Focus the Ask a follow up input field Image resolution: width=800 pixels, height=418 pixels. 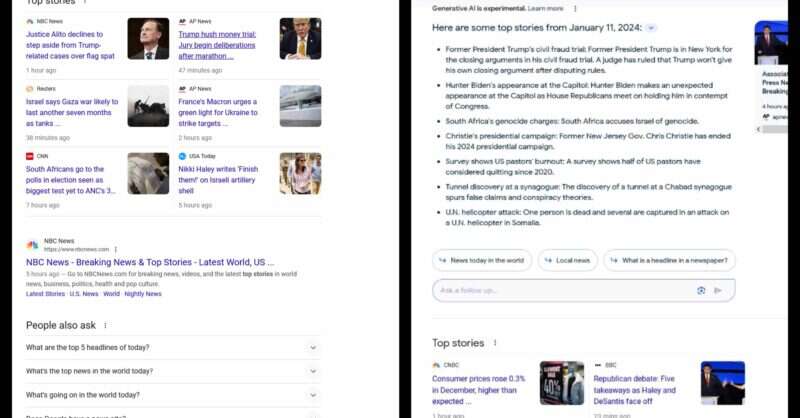point(584,290)
